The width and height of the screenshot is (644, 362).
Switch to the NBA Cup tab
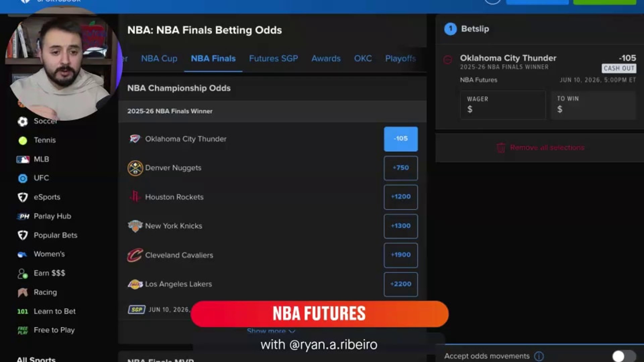point(159,58)
